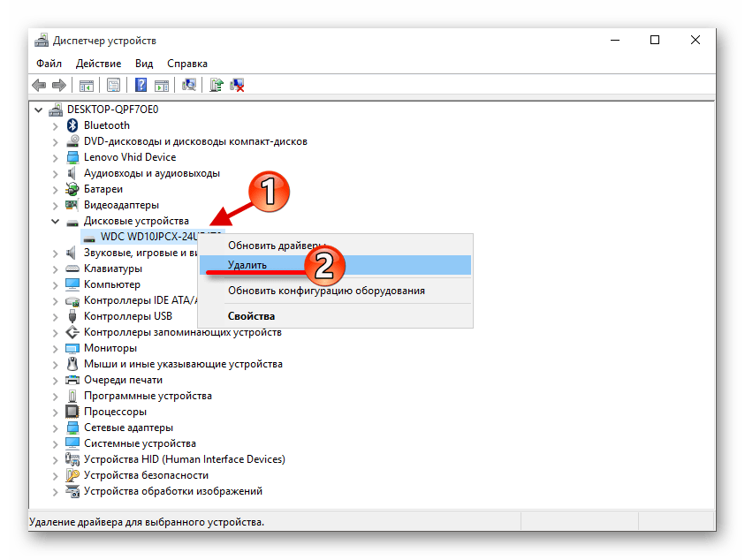Scan for hardware changes toolbar icon
This screenshot has width=745, height=560.
[189, 85]
